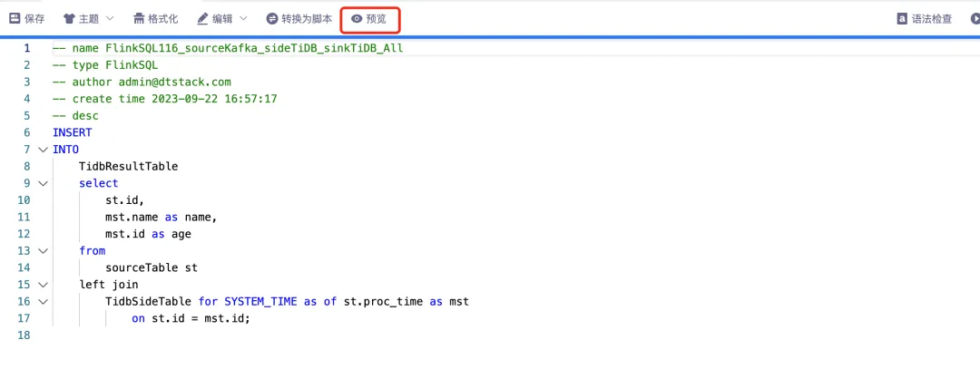Click the '-- type FlinkSQL' comment line

[105, 65]
